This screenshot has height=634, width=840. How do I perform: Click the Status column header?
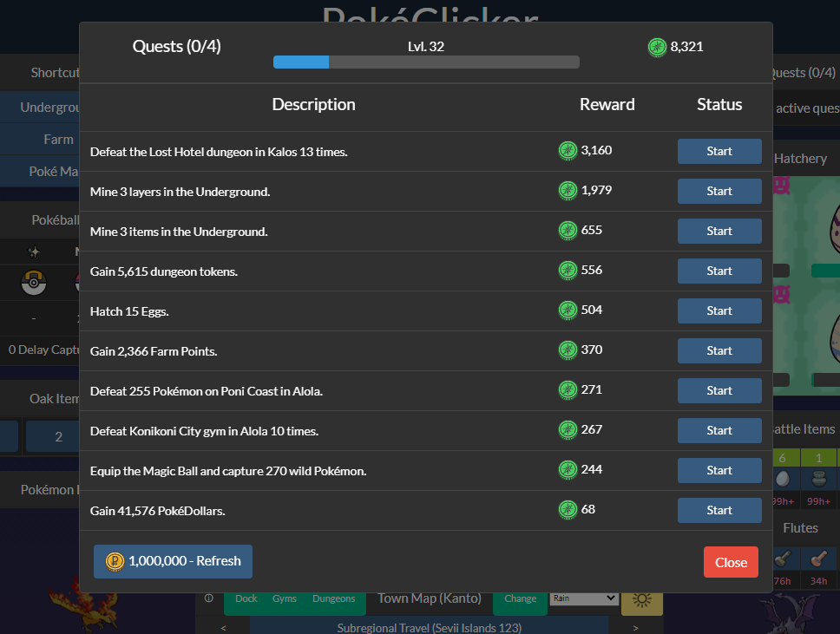[719, 104]
